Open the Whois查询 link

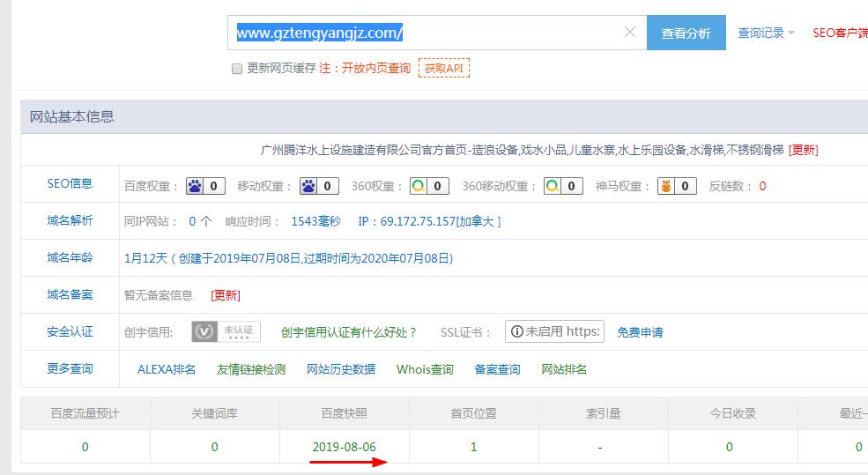(x=425, y=369)
